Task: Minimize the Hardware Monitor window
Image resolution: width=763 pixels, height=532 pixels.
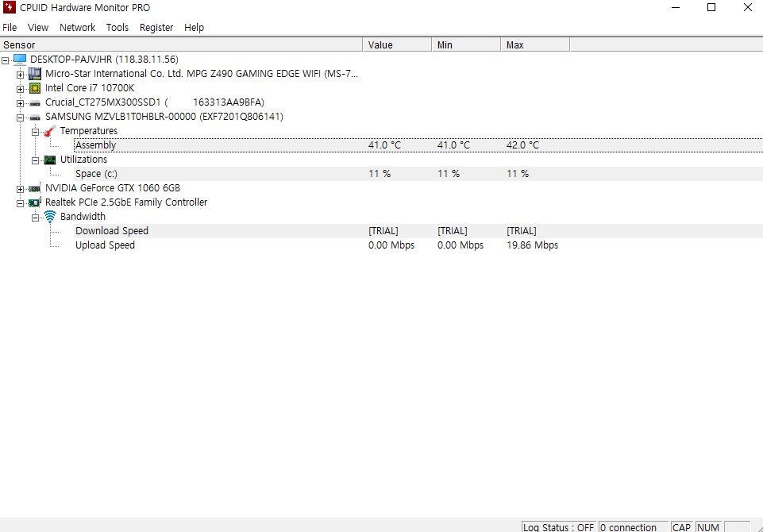Action: [676, 7]
